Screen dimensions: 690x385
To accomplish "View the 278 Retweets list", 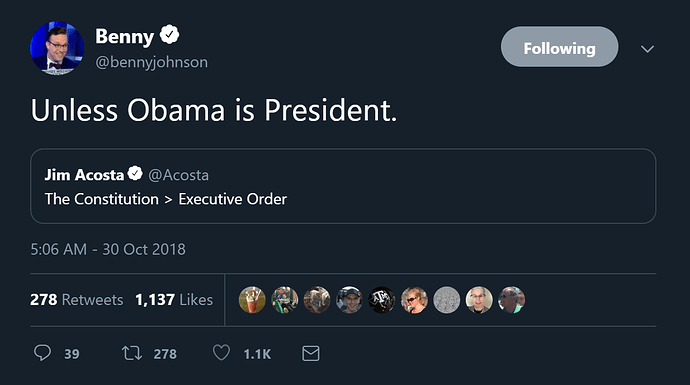I will 77,300.
